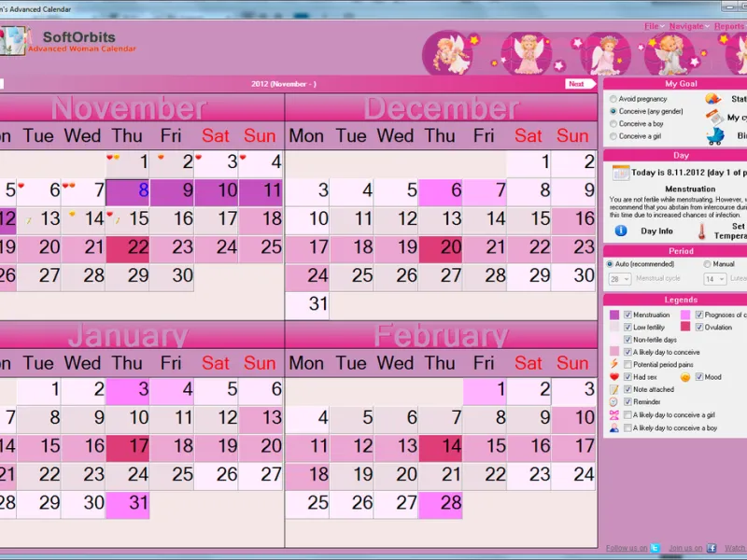Screen dimensions: 747x560
Task: Click the magenta Prognoses color swatch
Action: point(685,315)
